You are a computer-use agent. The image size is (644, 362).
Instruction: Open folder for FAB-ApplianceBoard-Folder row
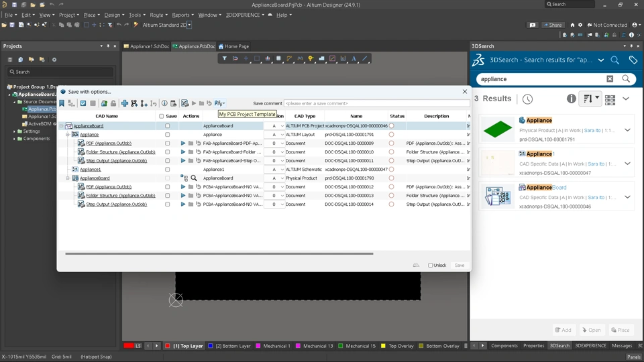pyautogui.click(x=191, y=152)
